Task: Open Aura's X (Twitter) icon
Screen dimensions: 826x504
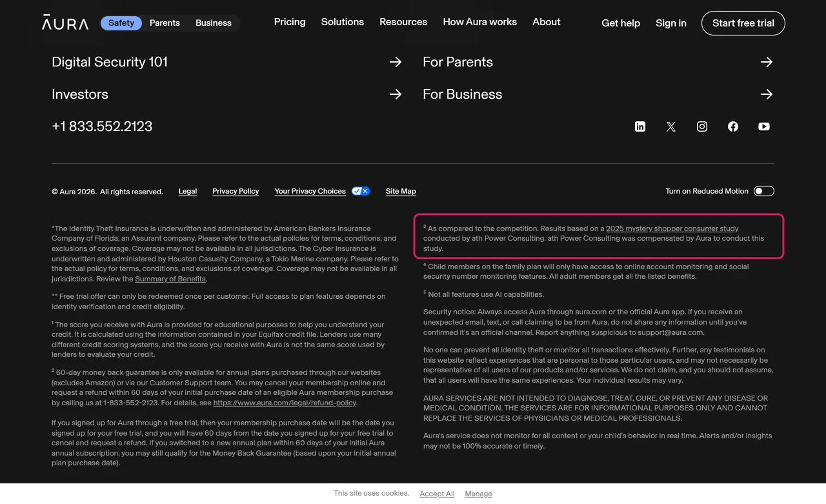Action: 671,126
